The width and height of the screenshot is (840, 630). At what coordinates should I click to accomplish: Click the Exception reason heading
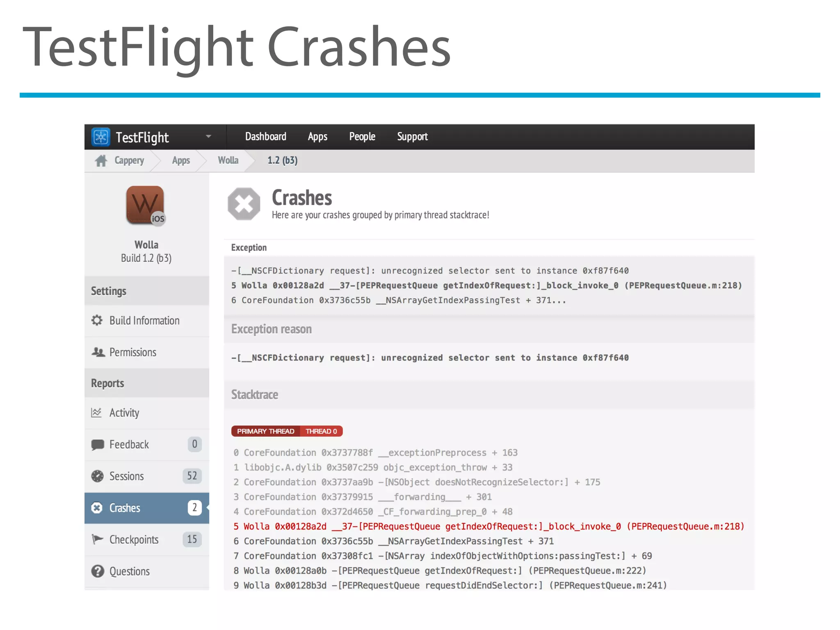(271, 329)
